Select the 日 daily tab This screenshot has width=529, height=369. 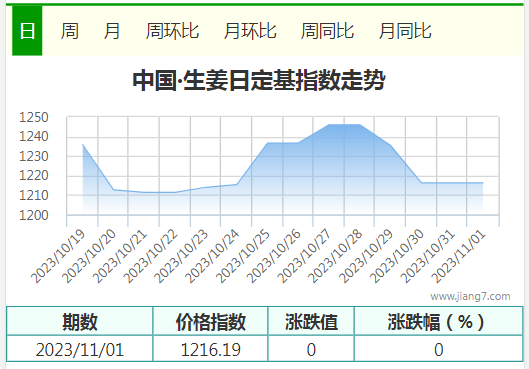tap(27, 31)
